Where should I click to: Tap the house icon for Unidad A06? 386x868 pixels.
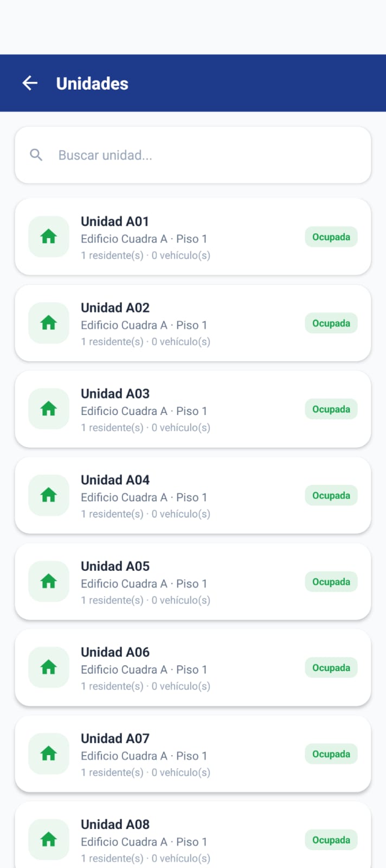[x=49, y=667]
